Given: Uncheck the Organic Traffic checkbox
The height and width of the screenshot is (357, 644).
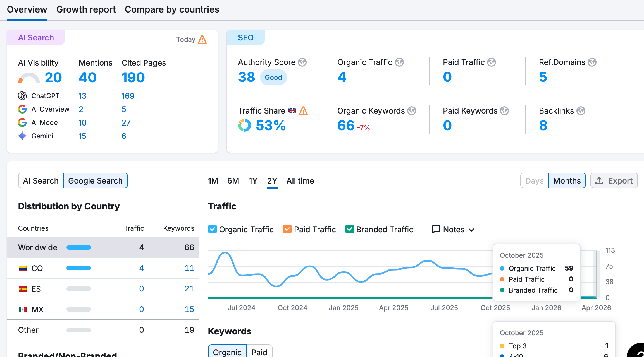Looking at the screenshot, I should click(x=213, y=229).
